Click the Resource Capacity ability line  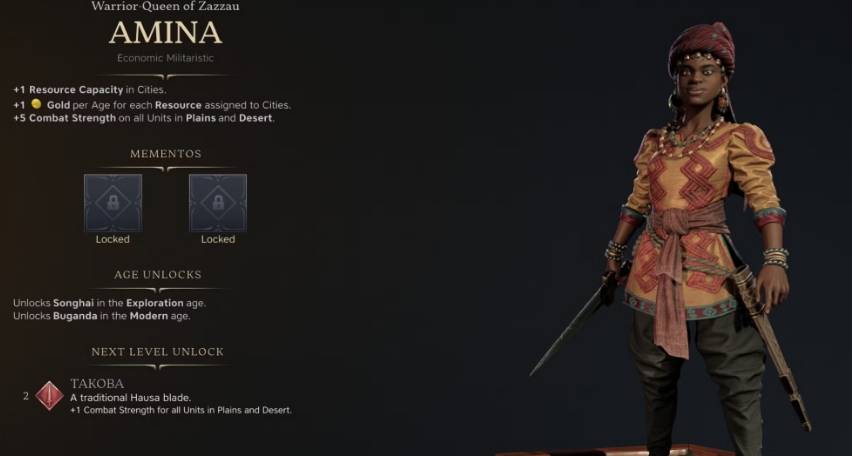(90, 90)
